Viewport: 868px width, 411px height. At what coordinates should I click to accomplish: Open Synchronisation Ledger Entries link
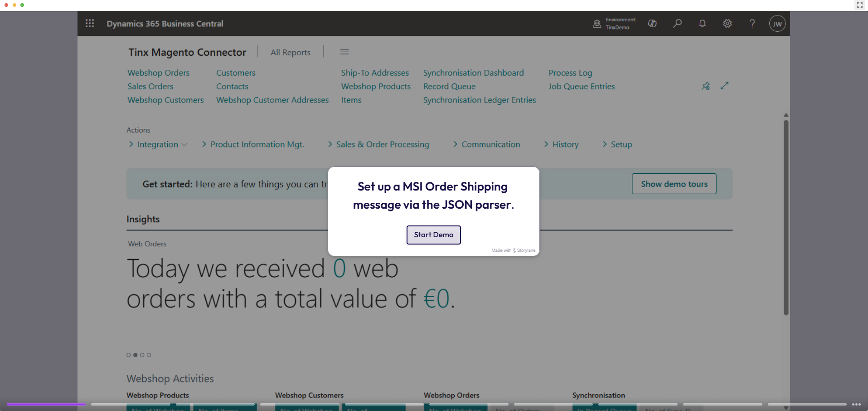click(480, 100)
